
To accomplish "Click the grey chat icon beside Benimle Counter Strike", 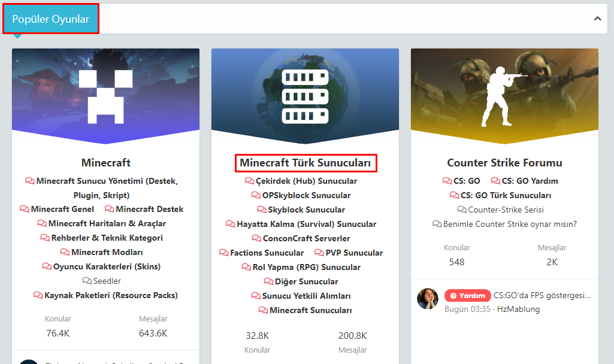I will click(437, 224).
